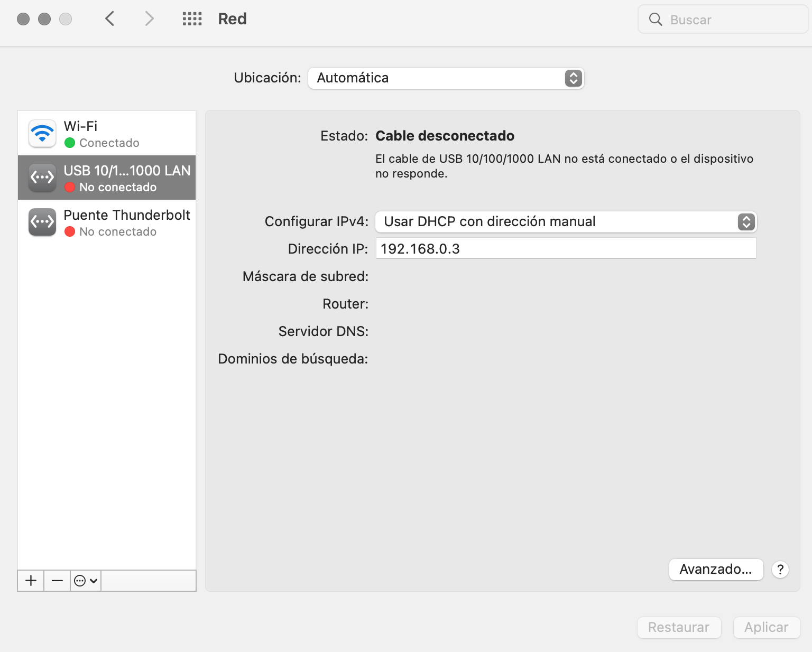The height and width of the screenshot is (652, 812).
Task: Select USB 10/100/1000 LAN service entry
Action: pyautogui.click(x=126, y=178)
